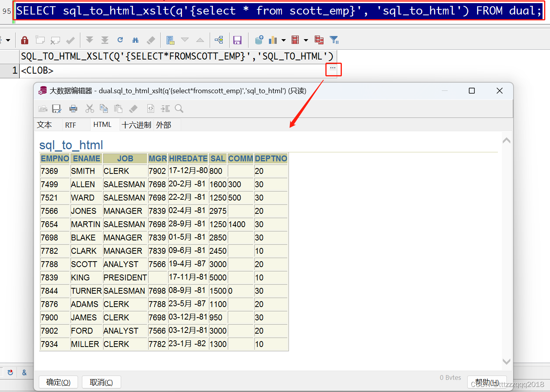Viewport: 550px width, 392px height.
Task: Click the print icon in large data editor
Action: [x=73, y=108]
